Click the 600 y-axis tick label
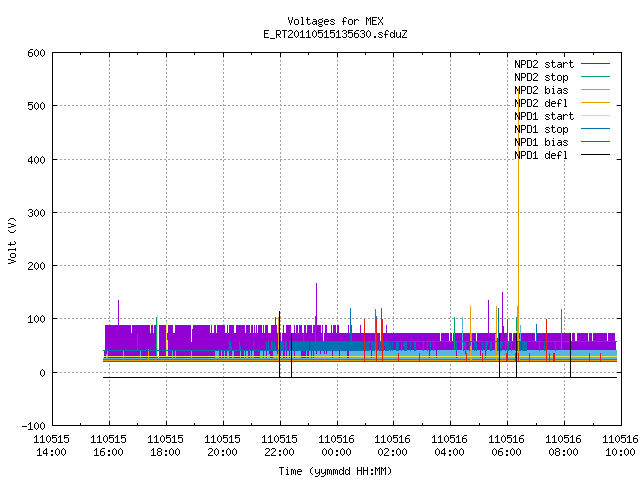This screenshot has width=640, height=480. (x=36, y=53)
